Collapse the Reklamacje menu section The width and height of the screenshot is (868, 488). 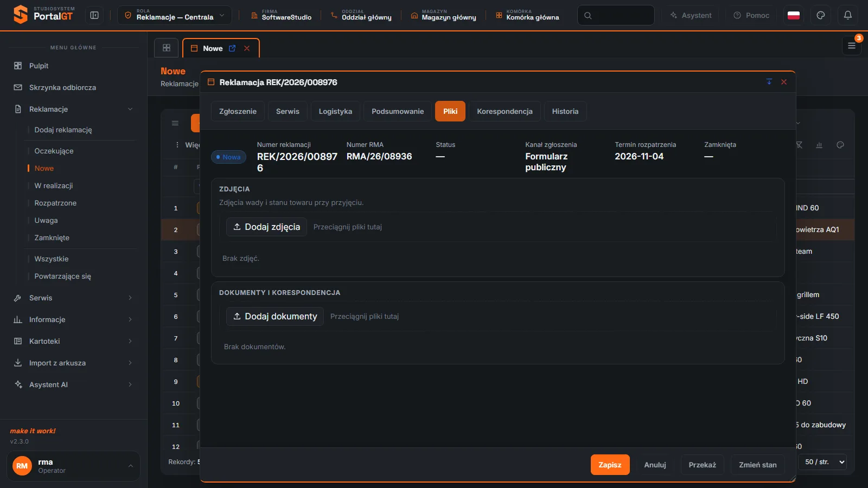tap(74, 109)
